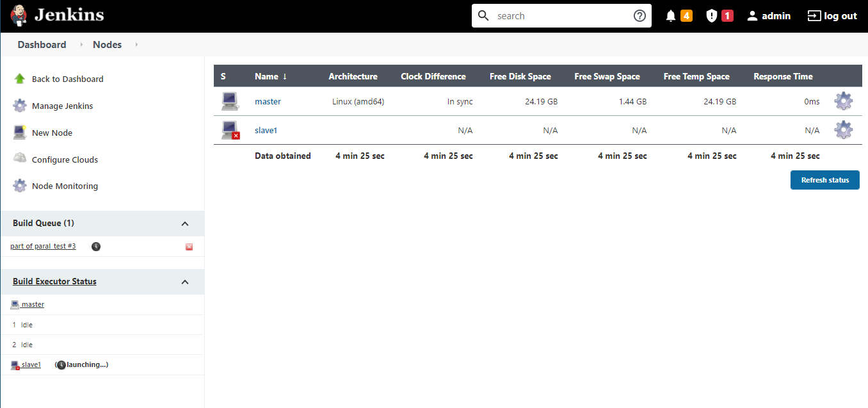The width and height of the screenshot is (868, 408).
Task: Expand the Dashboard breadcrumb arrow
Action: (81, 45)
